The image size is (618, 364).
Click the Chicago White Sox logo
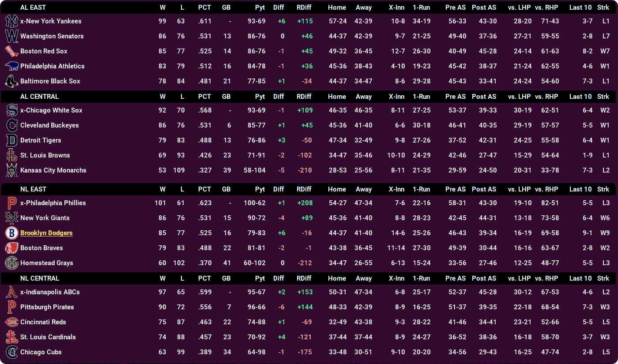[x=12, y=110]
